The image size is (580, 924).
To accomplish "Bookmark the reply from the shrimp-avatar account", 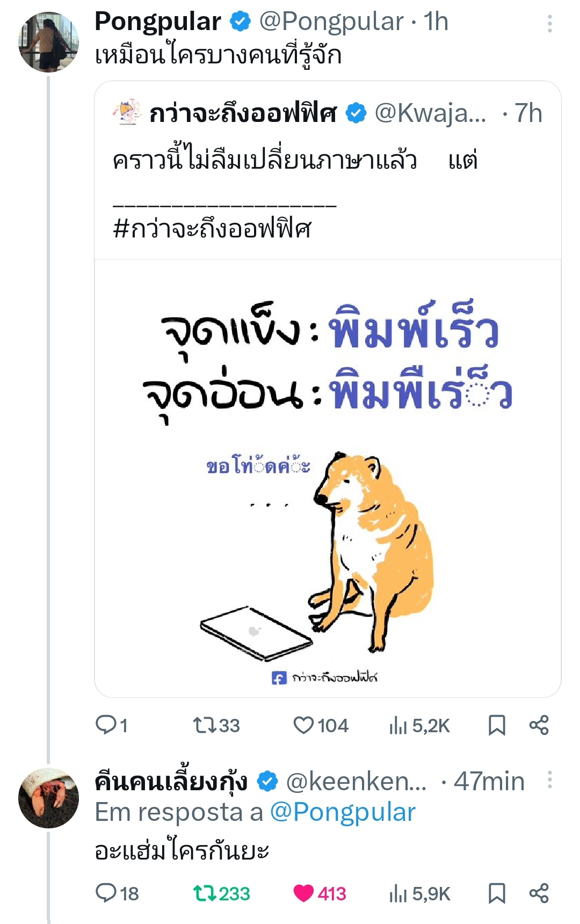I will coord(497,893).
